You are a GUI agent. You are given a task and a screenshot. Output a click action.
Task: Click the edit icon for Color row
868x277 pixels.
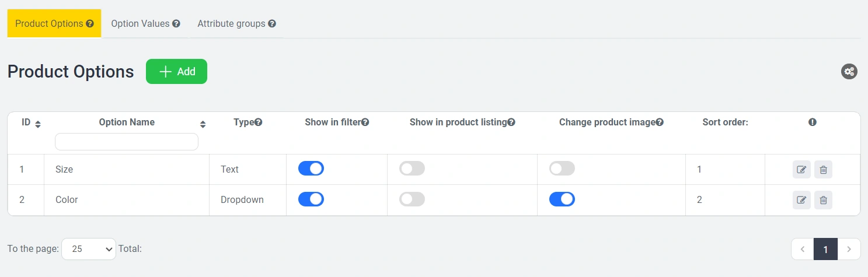(801, 200)
